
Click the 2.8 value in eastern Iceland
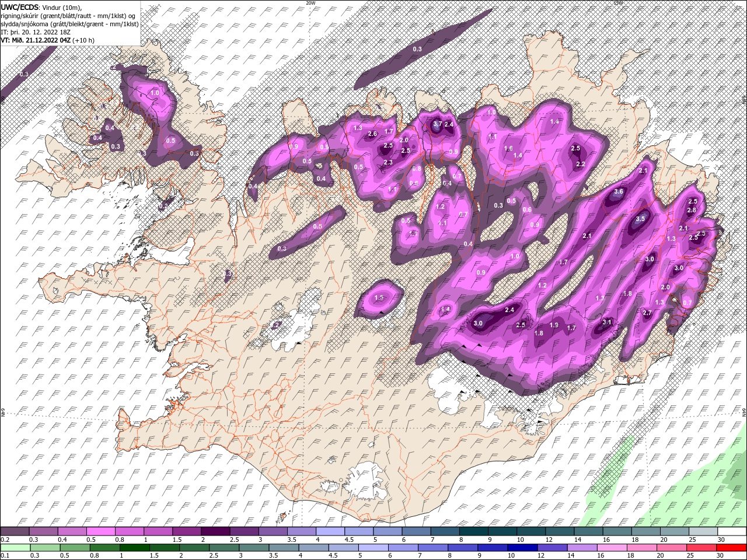tap(692, 210)
